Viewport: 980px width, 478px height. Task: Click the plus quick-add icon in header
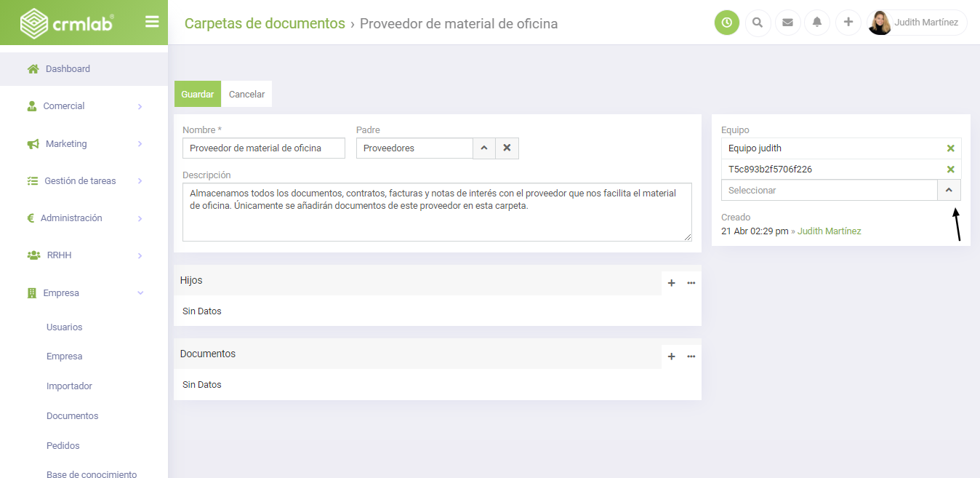[x=848, y=23]
